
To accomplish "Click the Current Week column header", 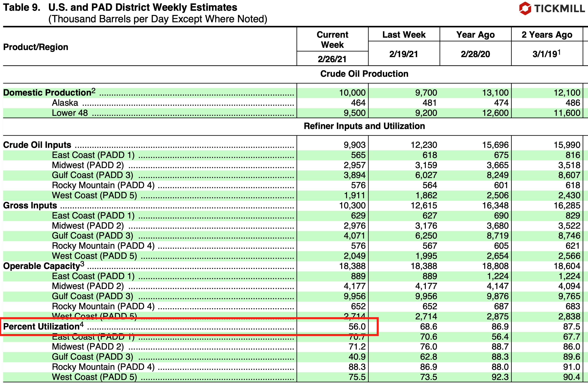I will [332, 39].
